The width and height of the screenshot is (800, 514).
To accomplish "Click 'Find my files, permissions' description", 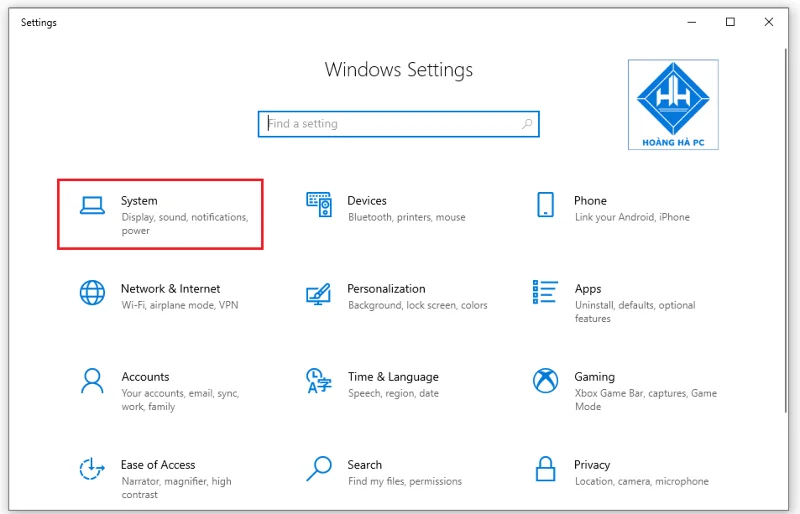I will click(405, 481).
